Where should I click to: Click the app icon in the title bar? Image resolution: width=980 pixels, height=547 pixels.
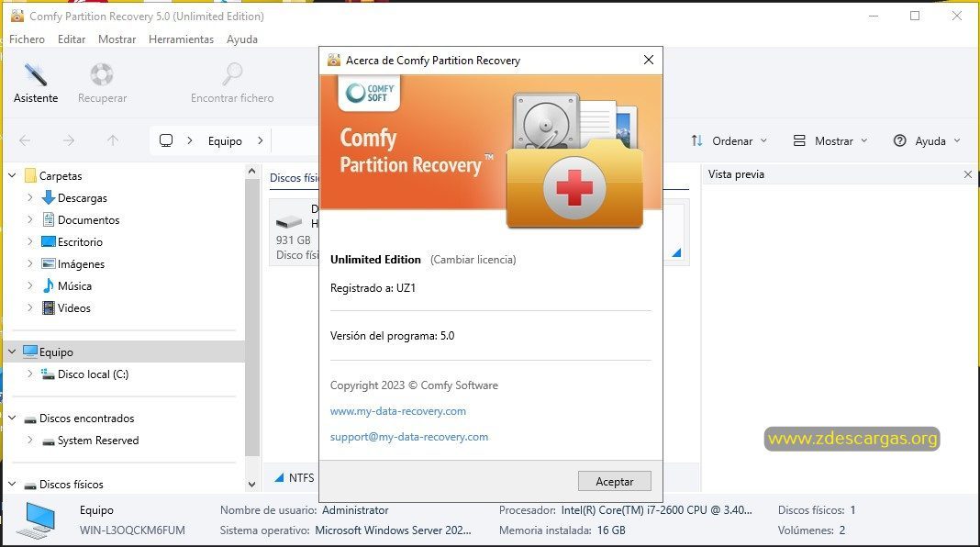pyautogui.click(x=17, y=16)
